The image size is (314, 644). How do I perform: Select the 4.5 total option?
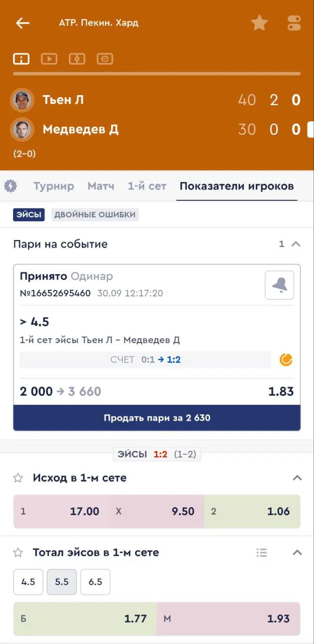coord(28,582)
